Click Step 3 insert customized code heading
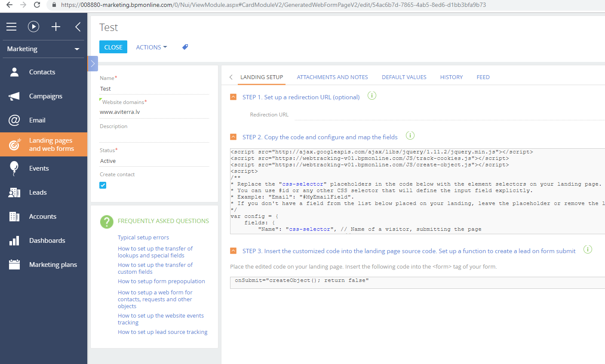Image resolution: width=605 pixels, height=364 pixels. coord(409,251)
